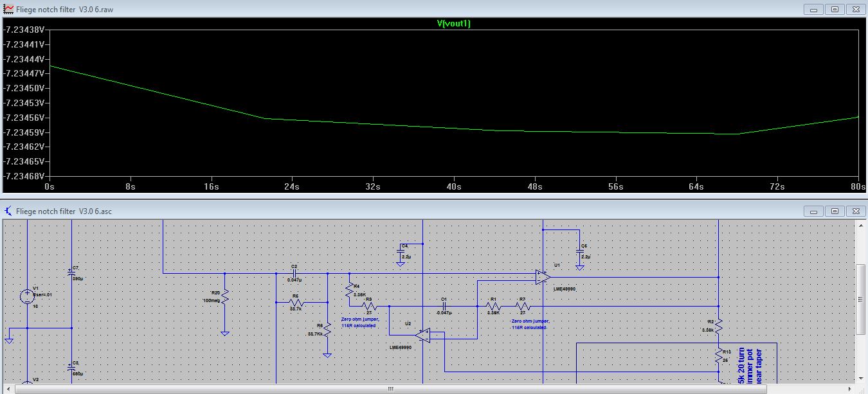868x394 pixels.
Task: Select capacitor C8 in the schematic
Action: tap(71, 368)
